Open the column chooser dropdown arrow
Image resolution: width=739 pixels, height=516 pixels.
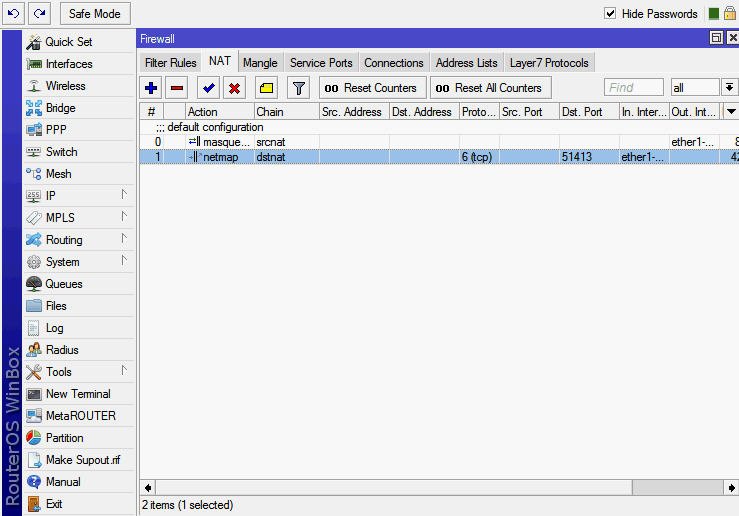[731, 112]
